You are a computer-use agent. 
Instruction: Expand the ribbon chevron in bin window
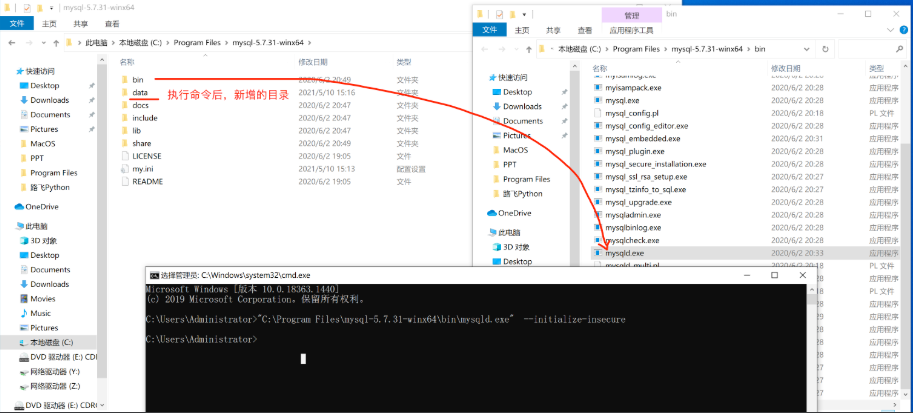pos(889,30)
